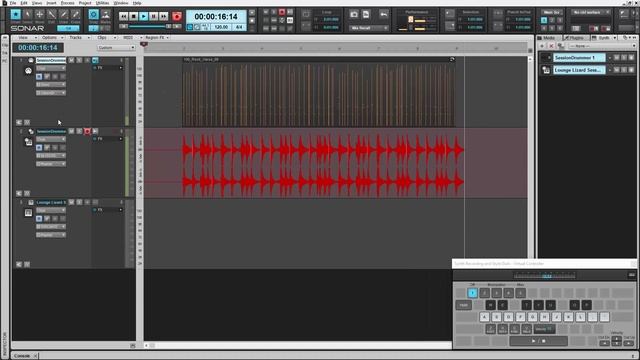Image resolution: width=640 pixels, height=360 pixels.
Task: Stop playback in the transport
Action: tap(133, 16)
